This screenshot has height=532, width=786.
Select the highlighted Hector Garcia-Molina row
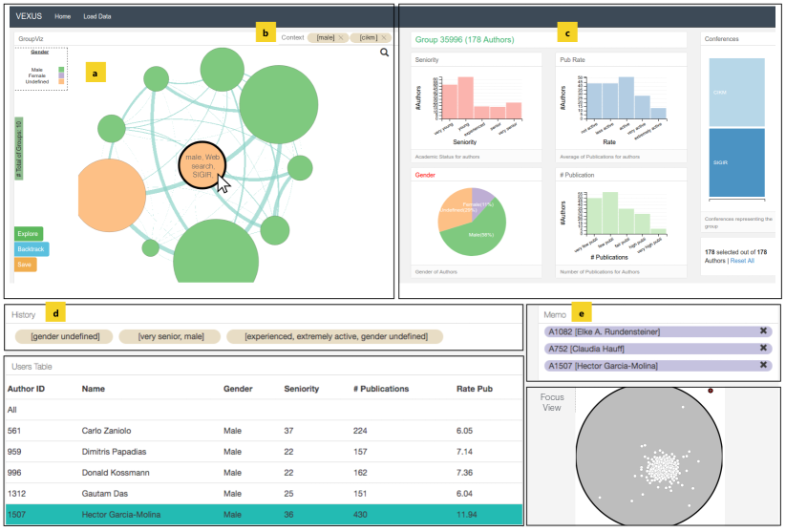pos(264,515)
